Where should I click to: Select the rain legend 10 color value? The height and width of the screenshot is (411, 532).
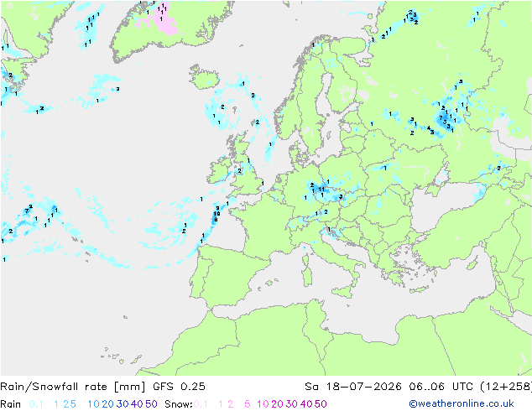pos(94,404)
